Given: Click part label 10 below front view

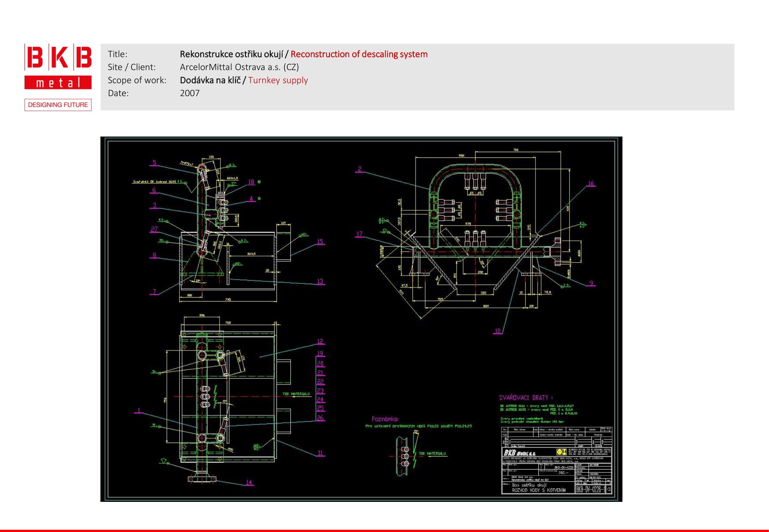Looking at the screenshot, I should click(498, 331).
